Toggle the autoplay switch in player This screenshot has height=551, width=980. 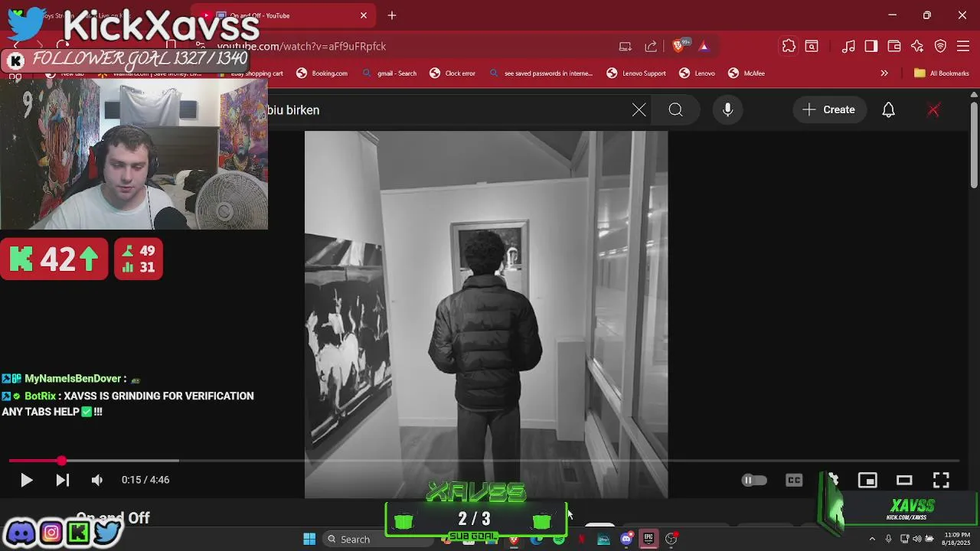coord(754,480)
